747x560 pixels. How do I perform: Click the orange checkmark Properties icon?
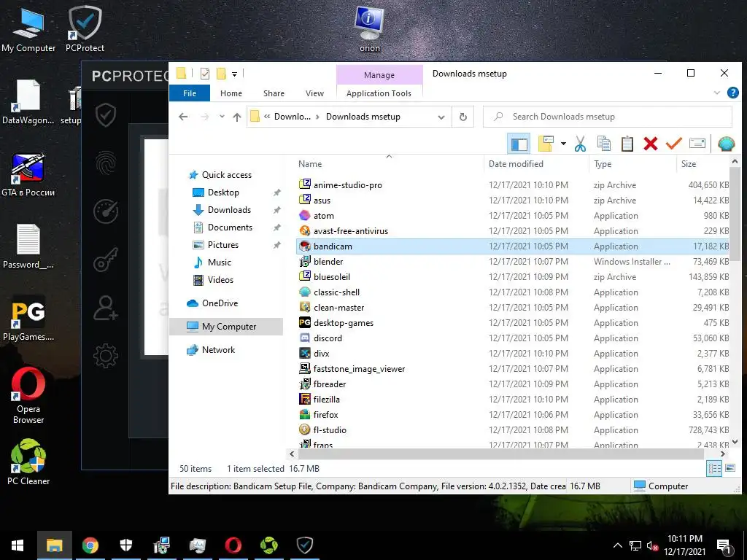pyautogui.click(x=673, y=144)
